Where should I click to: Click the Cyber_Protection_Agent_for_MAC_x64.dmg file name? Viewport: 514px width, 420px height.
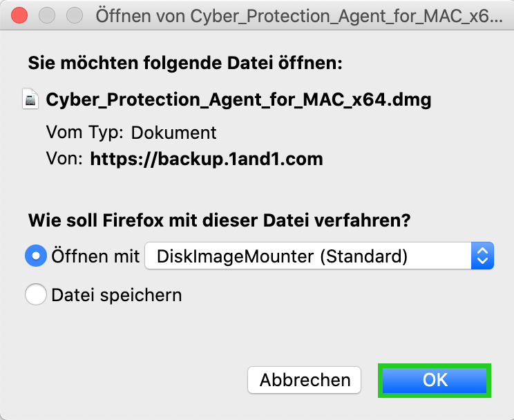(238, 99)
